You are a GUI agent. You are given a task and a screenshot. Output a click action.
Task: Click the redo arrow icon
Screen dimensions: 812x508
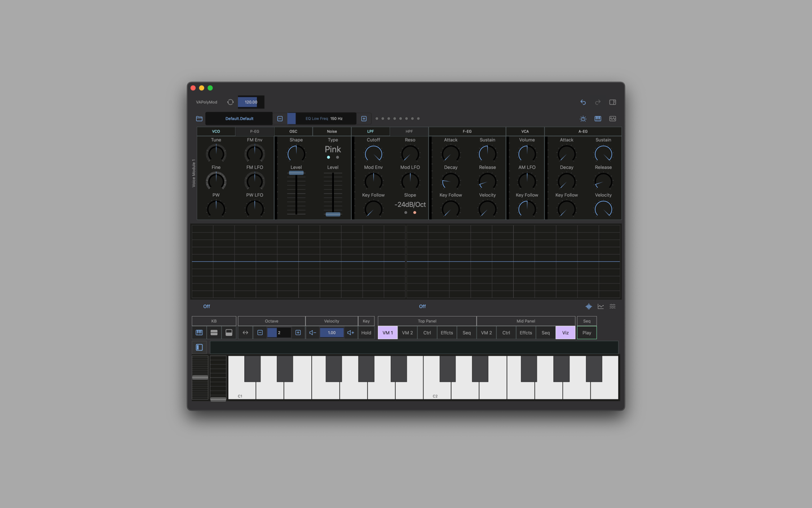(598, 102)
